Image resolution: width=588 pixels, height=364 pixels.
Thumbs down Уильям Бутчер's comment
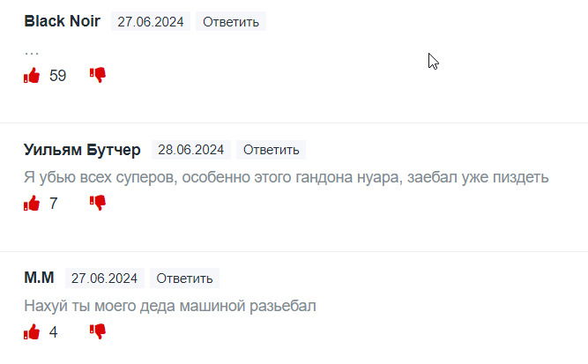click(98, 204)
